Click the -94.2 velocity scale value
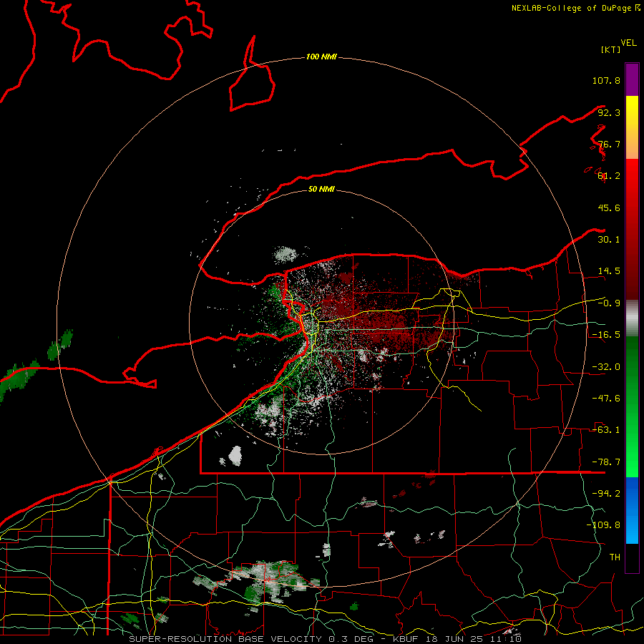Screen dimensions: 644x644 point(606,493)
